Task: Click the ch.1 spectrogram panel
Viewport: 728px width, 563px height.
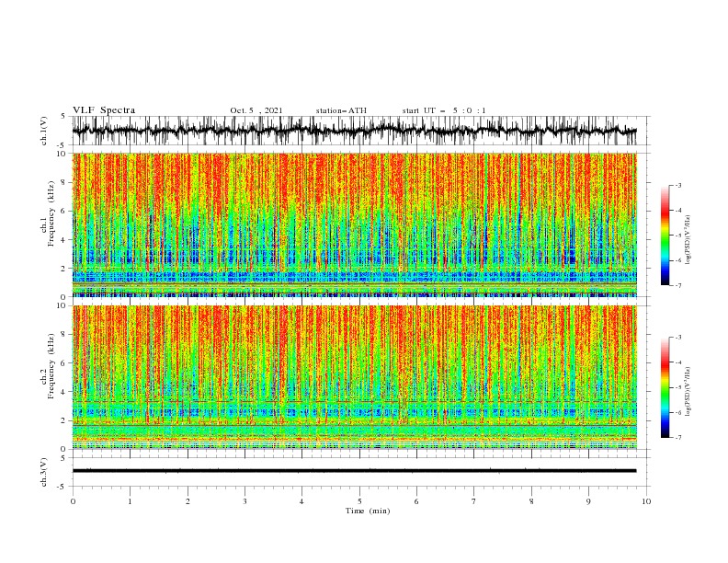Action: (354, 224)
